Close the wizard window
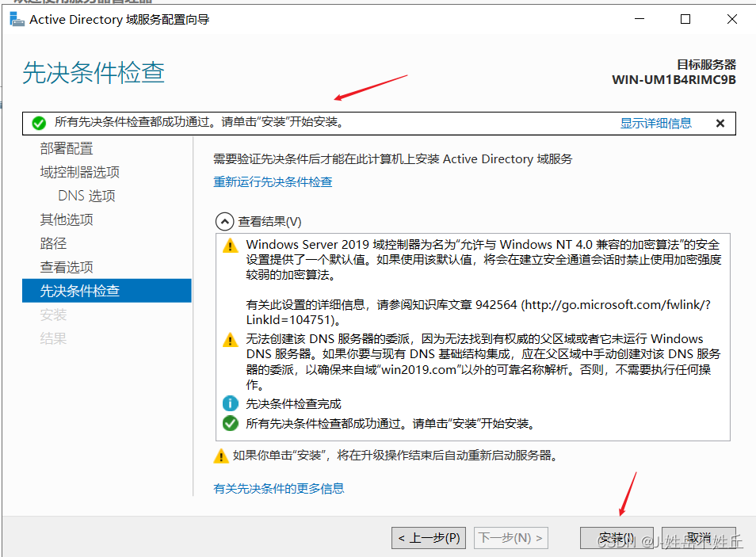The height and width of the screenshot is (557, 756). tap(732, 19)
